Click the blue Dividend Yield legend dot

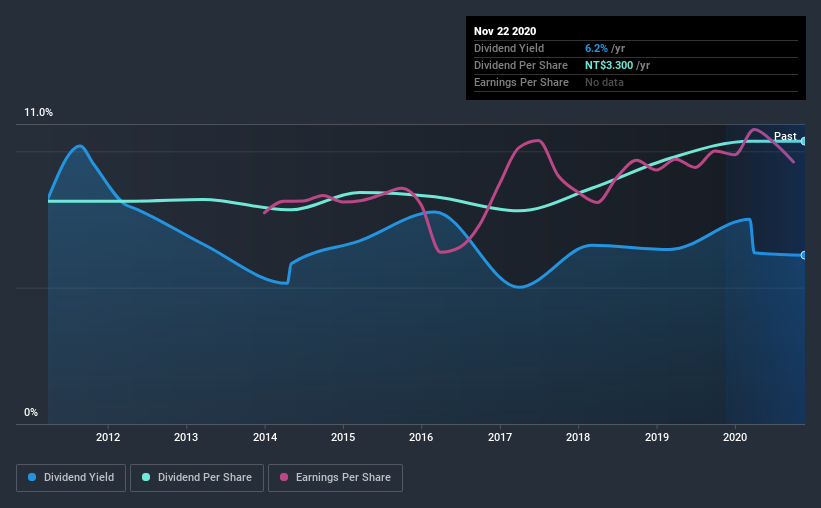pos(32,477)
